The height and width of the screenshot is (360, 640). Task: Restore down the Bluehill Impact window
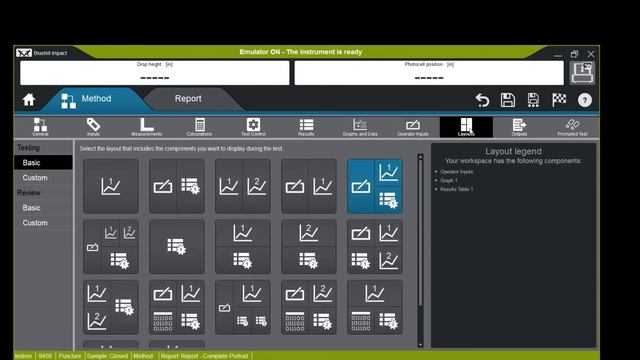(x=574, y=54)
